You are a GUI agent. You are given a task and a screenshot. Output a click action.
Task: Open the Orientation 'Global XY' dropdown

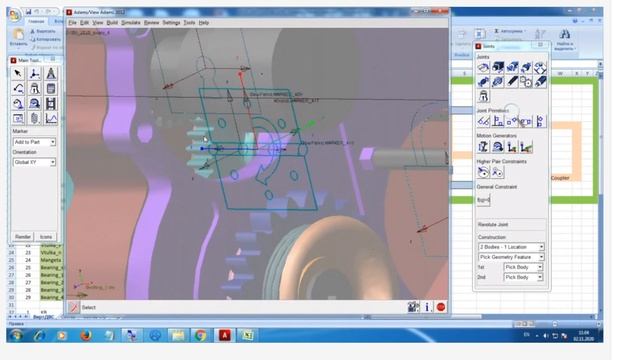click(x=34, y=162)
